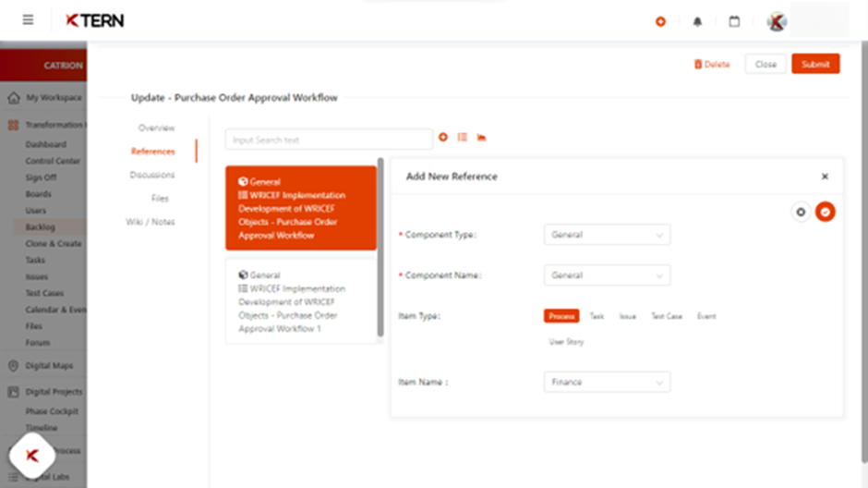This screenshot has height=488, width=868.
Task: Open Users in sidebar
Action: tap(35, 211)
